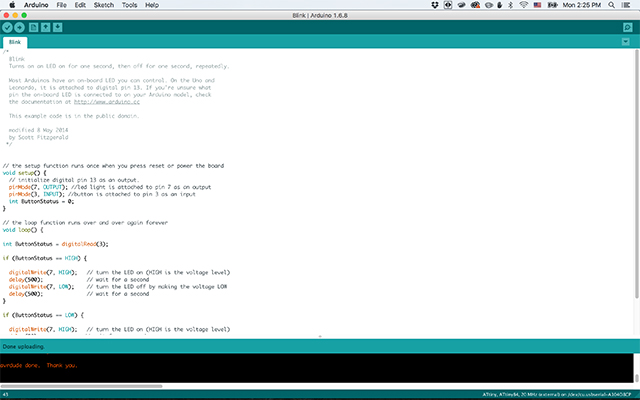Click the hand-shaped menu bar icon
The height and width of the screenshot is (400, 640).
(500, 5)
